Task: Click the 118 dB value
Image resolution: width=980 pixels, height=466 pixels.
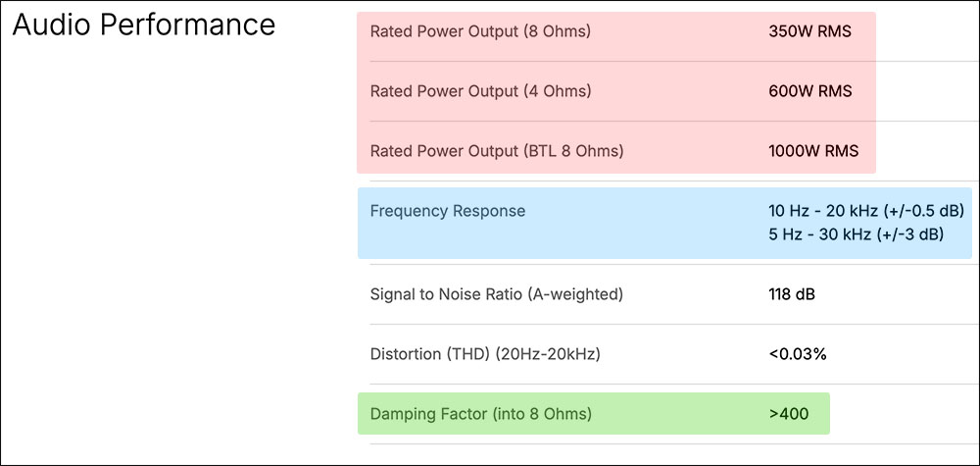Action: [791, 294]
